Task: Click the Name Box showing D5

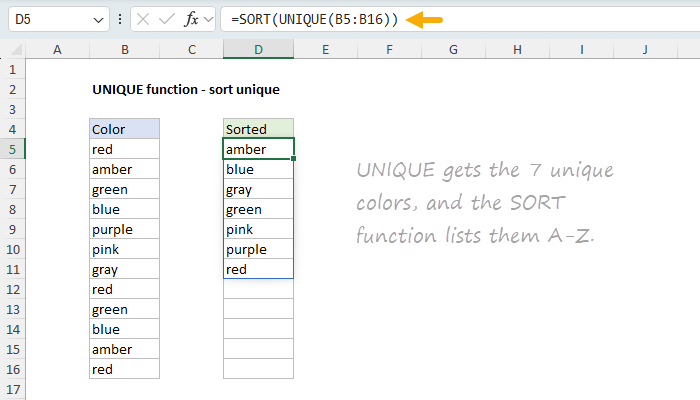Action: tap(58, 20)
